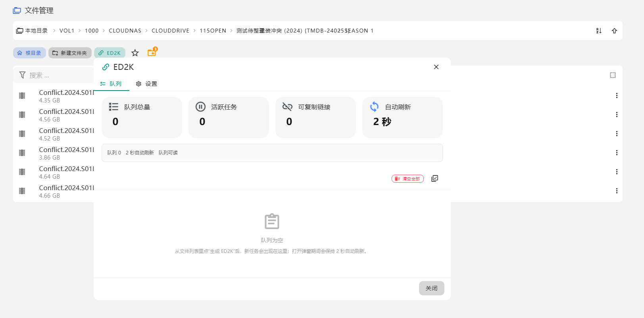Click the select-all icon in the file list header

pyautogui.click(x=613, y=75)
